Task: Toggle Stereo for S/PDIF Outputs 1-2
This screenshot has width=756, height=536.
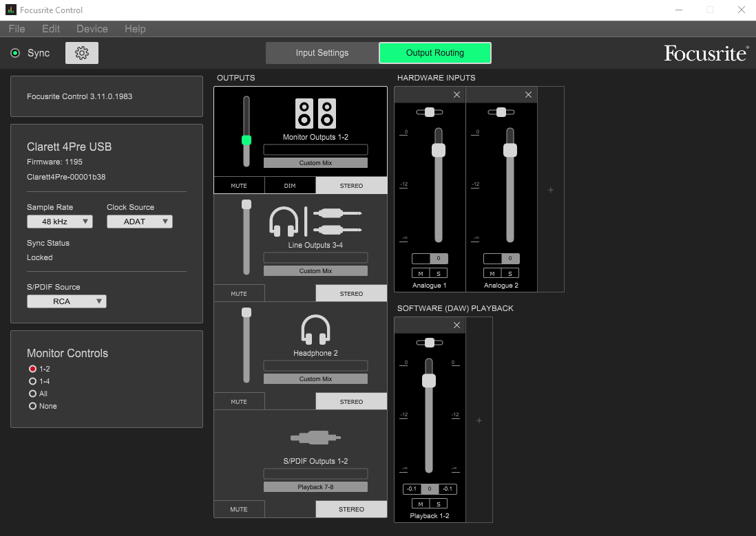Action: [351, 509]
